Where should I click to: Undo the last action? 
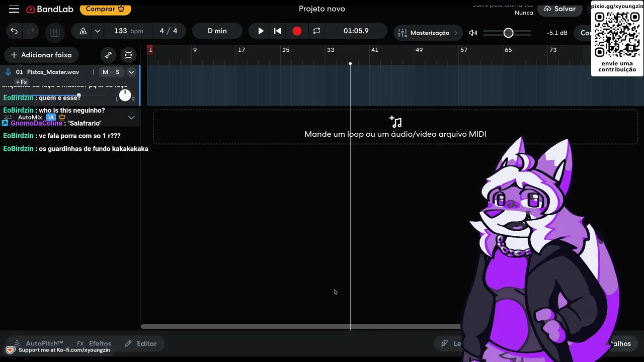tap(14, 31)
